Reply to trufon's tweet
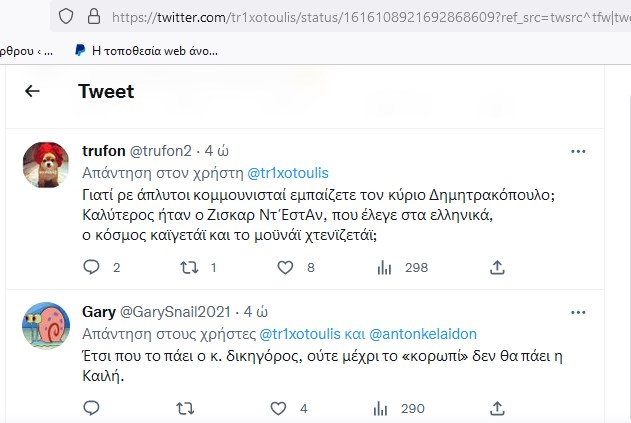This screenshot has width=631, height=423. (91, 267)
